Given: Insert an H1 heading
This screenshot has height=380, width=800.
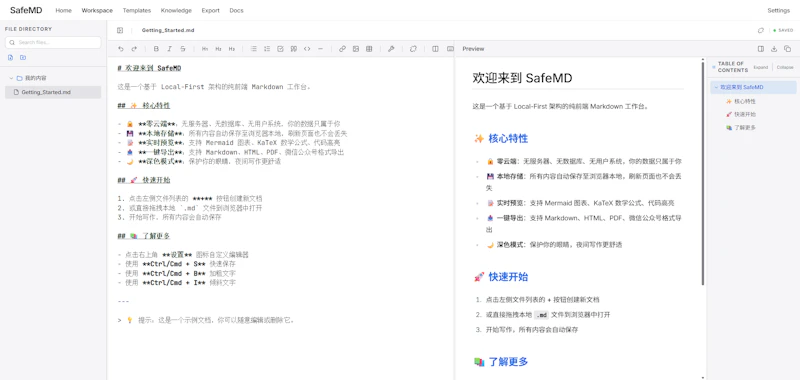Looking at the screenshot, I should pos(205,49).
